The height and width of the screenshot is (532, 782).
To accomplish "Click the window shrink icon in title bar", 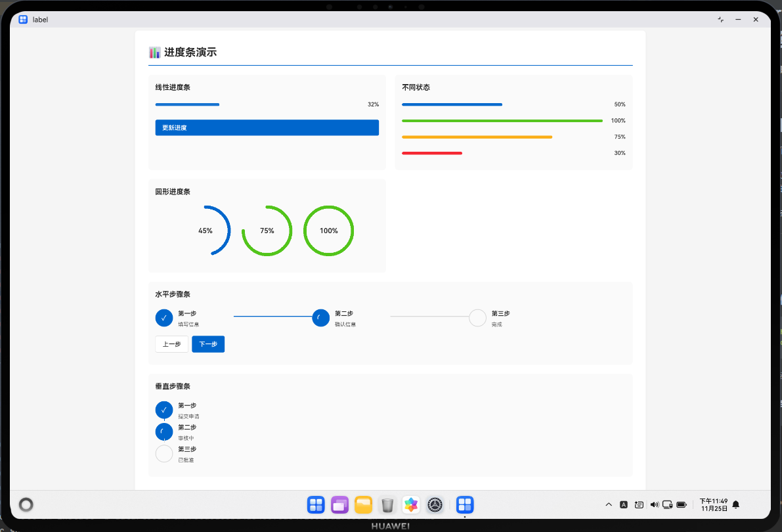I will point(721,20).
